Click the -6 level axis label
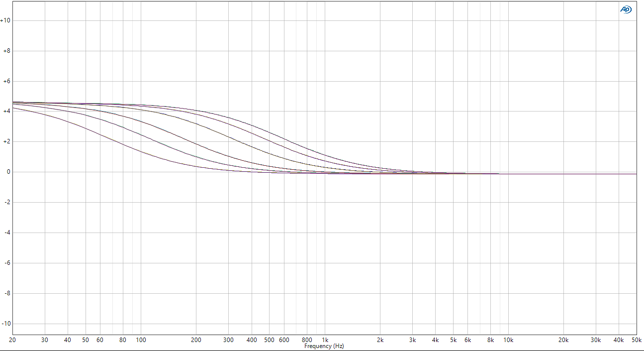 tap(7, 263)
